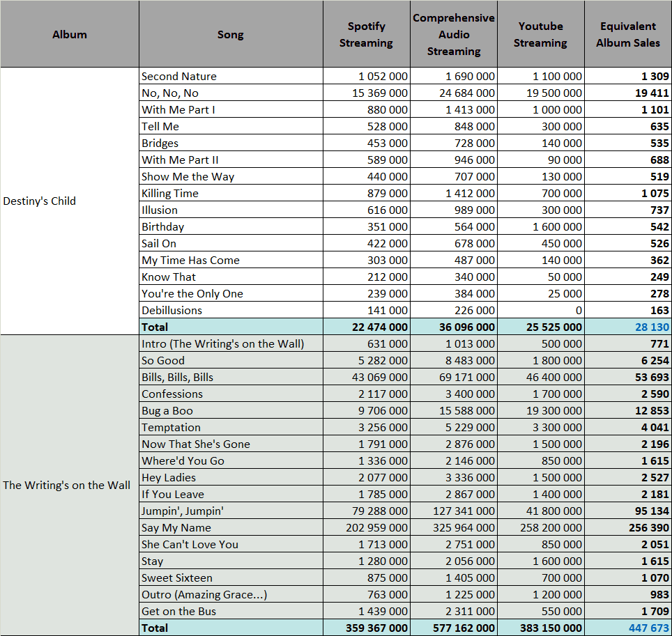The image size is (672, 636).
Task: Select the blue total 28 130
Action: coord(628,326)
